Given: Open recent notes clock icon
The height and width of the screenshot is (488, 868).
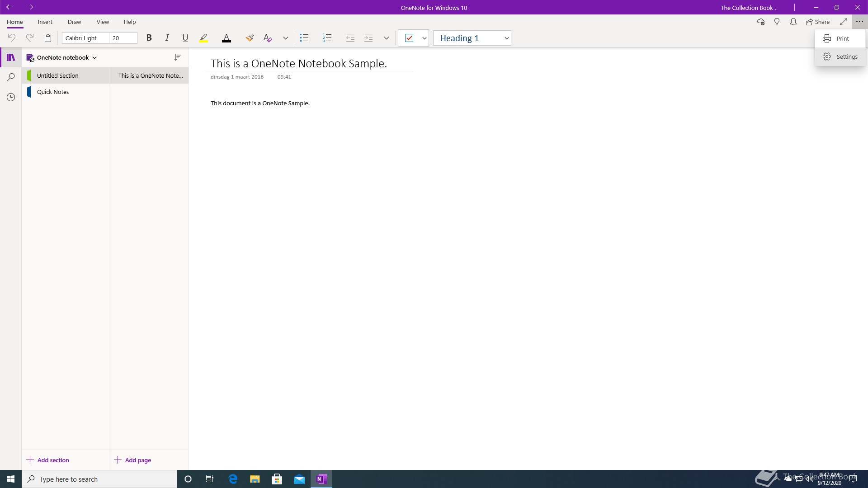Looking at the screenshot, I should point(11,97).
